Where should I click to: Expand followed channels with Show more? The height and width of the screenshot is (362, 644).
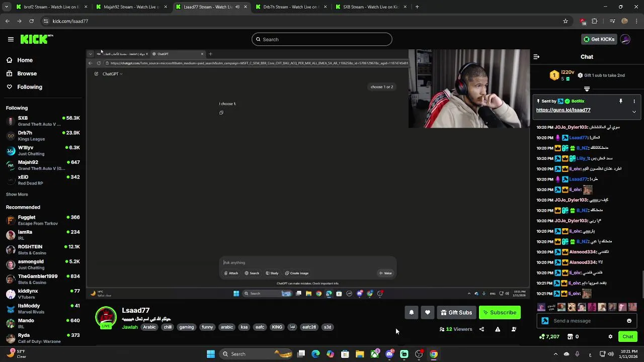[17, 195]
